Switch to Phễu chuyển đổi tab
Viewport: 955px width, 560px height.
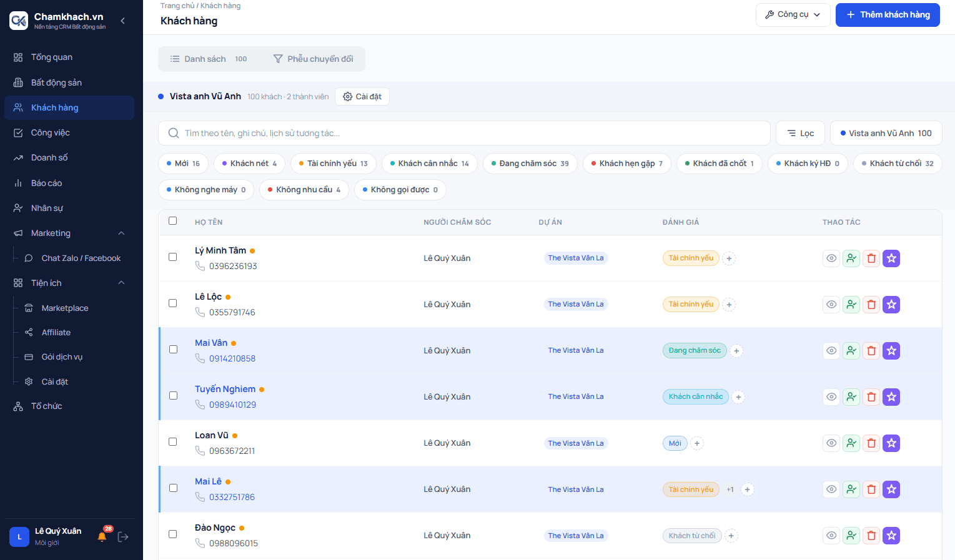tap(314, 59)
